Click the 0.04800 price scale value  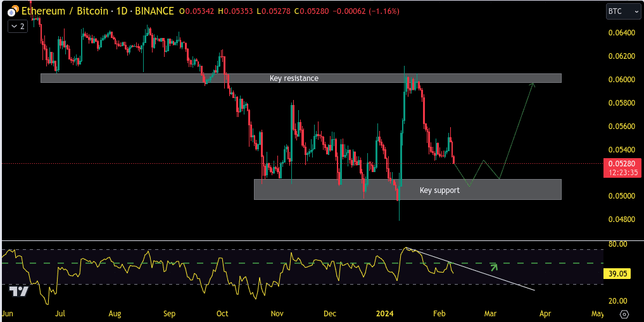click(x=621, y=220)
